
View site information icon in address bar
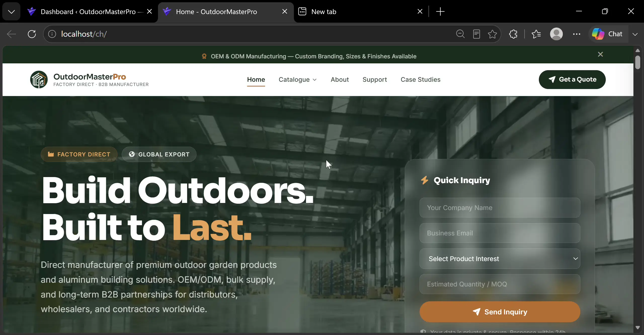coord(52,34)
